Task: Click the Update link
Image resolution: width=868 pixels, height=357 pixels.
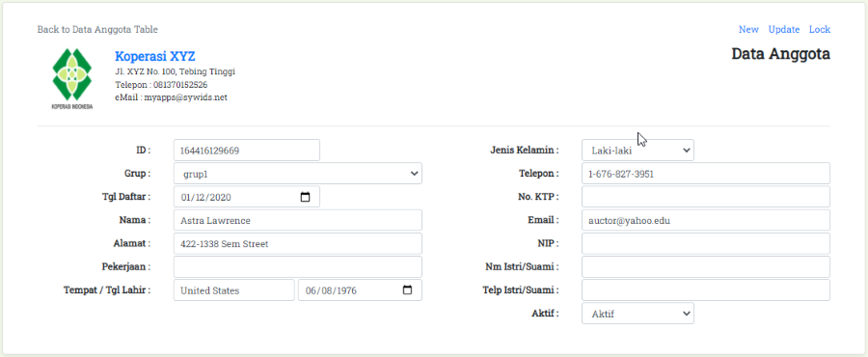Action: pos(784,29)
